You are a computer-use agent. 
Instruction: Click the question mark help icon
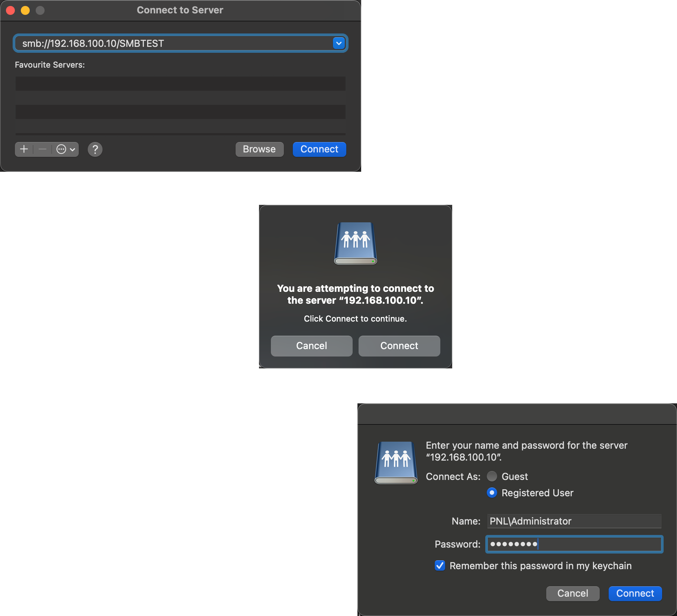pos(95,149)
